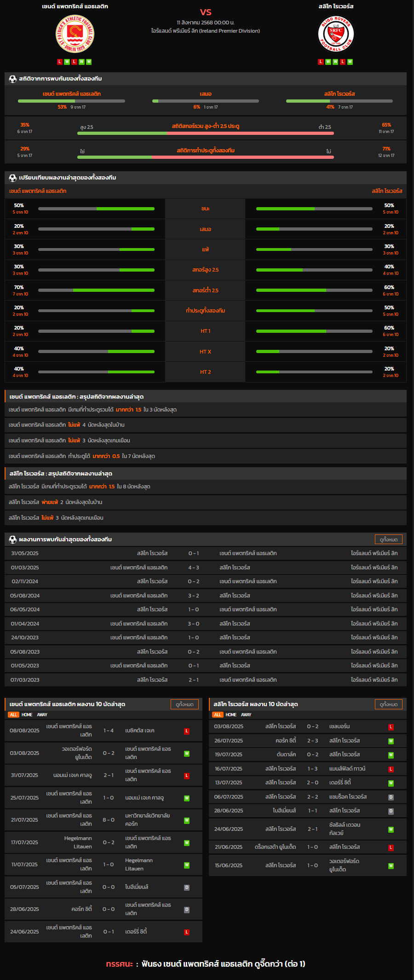Image resolution: width=414 pixels, height=980 pixels.
Task: Select ALL tab under Sligo Rovers last 10 matches
Action: 218,715
